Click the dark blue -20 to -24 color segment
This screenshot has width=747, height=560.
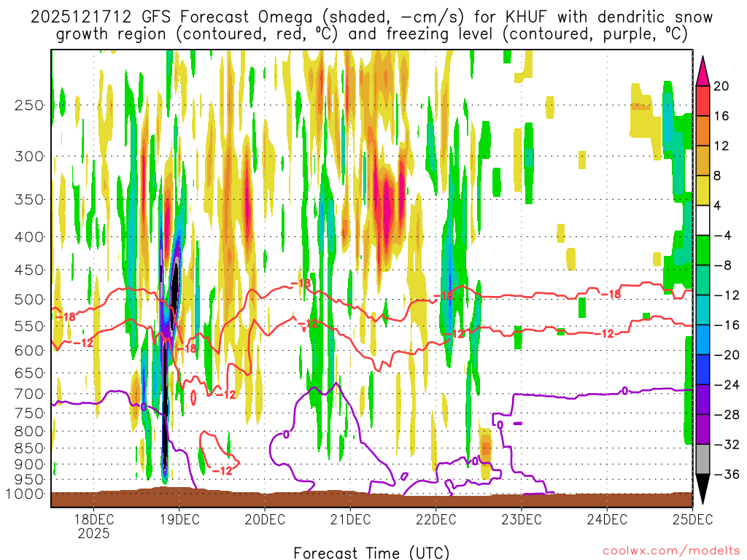(x=703, y=370)
